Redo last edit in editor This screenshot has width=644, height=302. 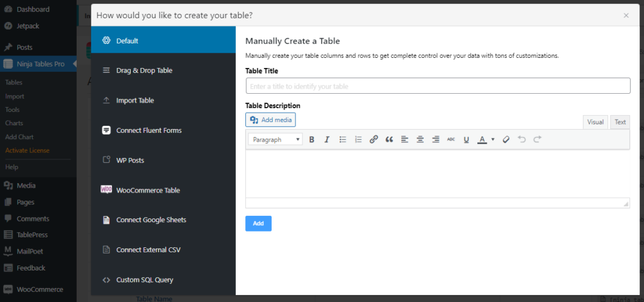[537, 139]
